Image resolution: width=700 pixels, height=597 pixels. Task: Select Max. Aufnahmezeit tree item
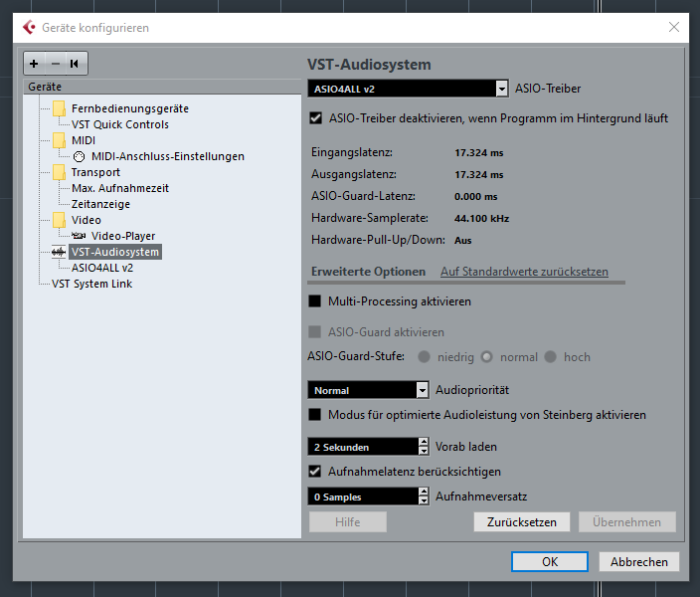(x=120, y=188)
